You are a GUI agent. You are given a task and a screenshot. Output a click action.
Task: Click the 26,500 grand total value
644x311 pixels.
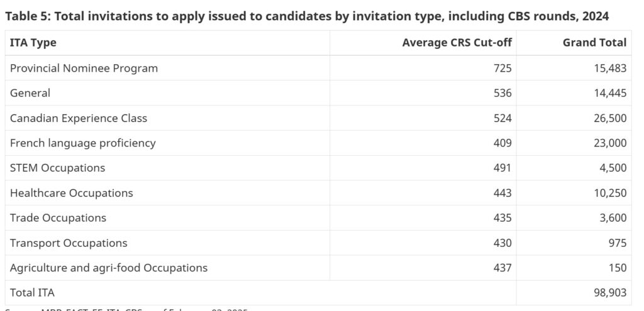pos(609,118)
